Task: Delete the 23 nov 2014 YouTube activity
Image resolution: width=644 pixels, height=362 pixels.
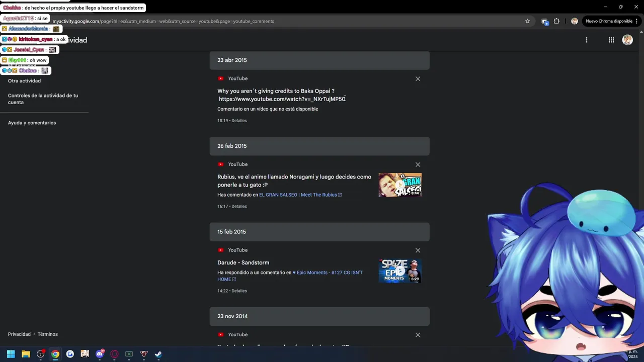Action: tap(418, 335)
